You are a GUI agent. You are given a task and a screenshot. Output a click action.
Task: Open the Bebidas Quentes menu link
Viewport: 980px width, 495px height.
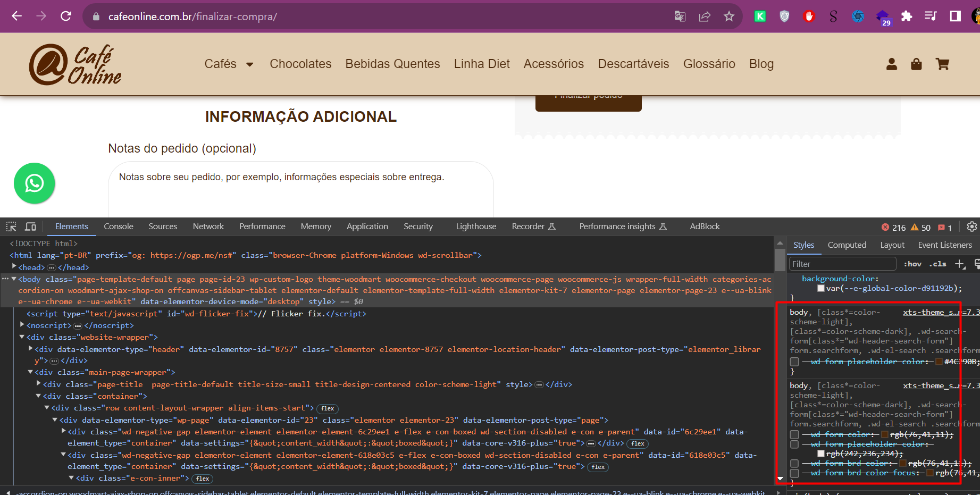pos(392,64)
